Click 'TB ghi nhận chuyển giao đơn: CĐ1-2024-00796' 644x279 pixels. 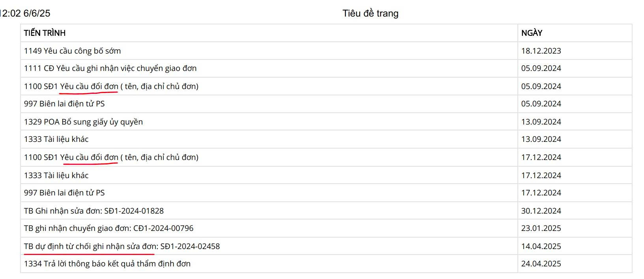pos(108,228)
